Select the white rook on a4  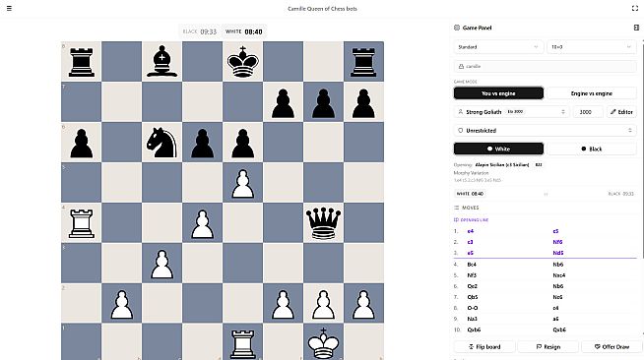[82, 223]
